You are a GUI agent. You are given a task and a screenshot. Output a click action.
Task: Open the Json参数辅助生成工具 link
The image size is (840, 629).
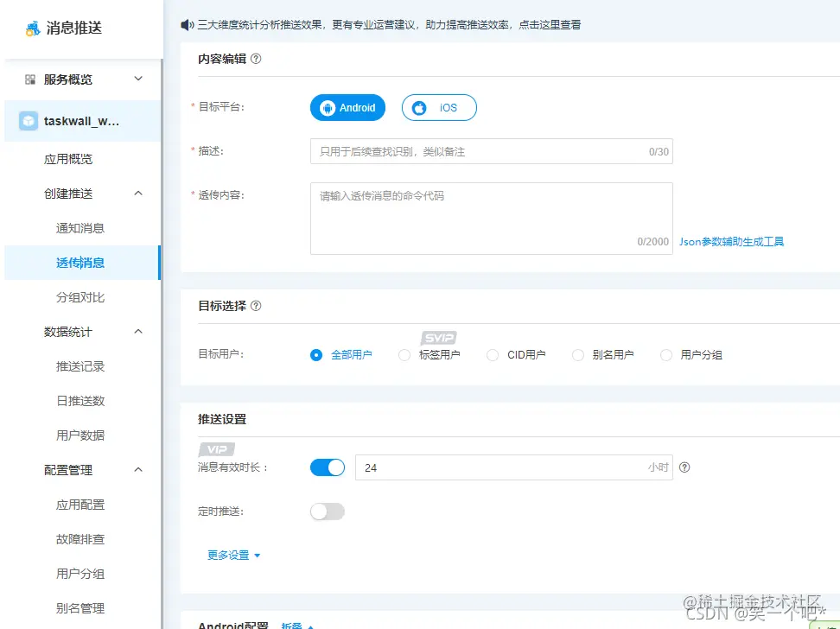click(x=731, y=242)
